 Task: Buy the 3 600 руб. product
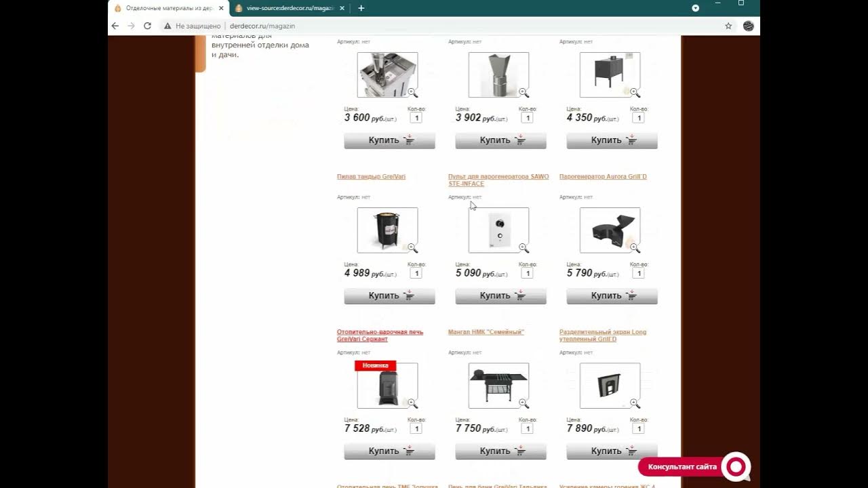389,140
